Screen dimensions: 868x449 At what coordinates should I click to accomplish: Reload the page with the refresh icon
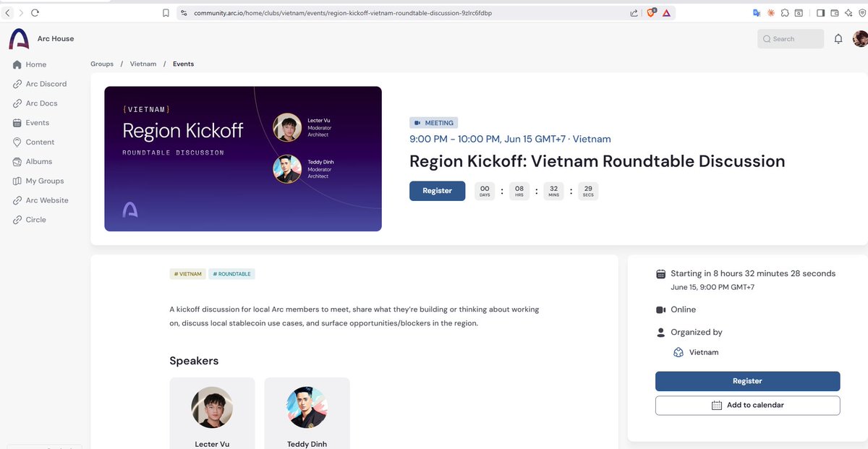35,13
